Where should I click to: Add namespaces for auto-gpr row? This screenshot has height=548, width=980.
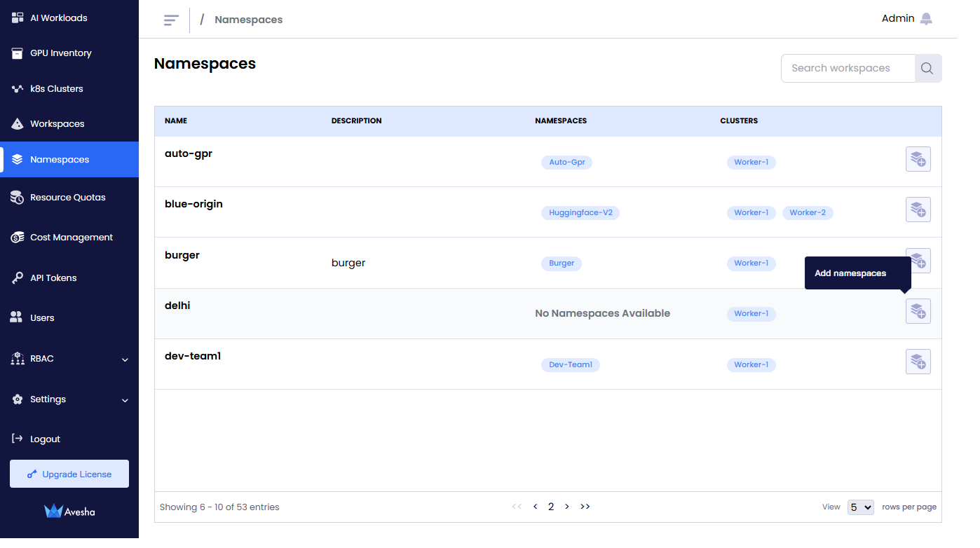pos(918,160)
